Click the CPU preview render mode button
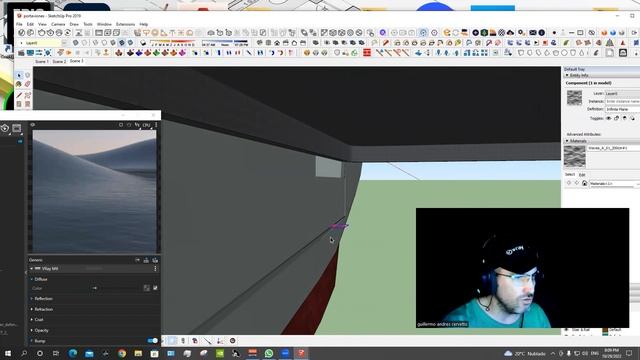 pos(147,125)
